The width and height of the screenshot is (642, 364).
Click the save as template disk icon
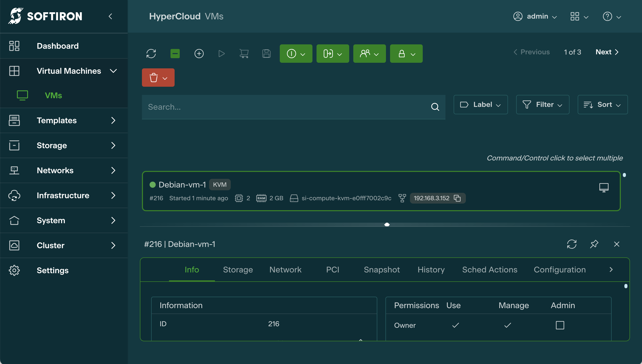[266, 54]
